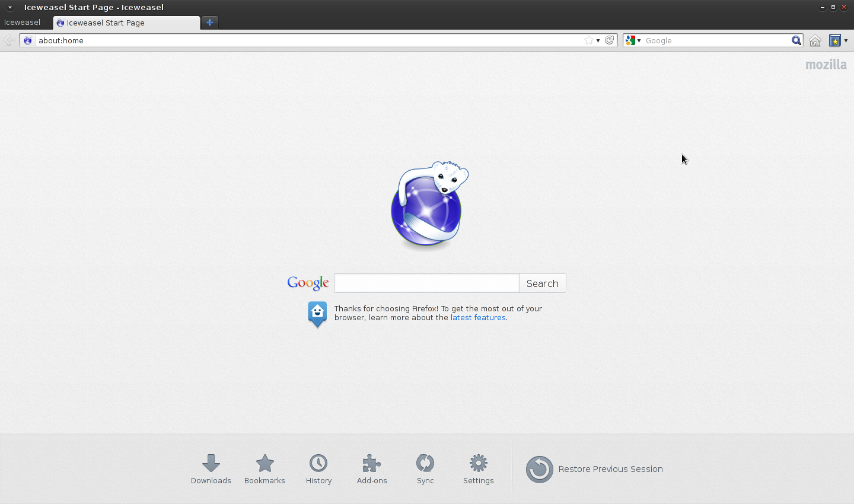Click the Google logo beside the search box

[x=308, y=283]
